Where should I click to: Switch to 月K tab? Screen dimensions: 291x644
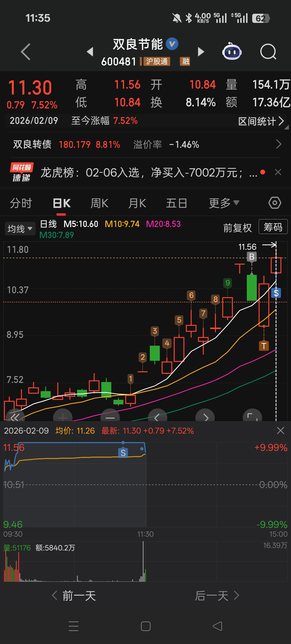point(137,203)
